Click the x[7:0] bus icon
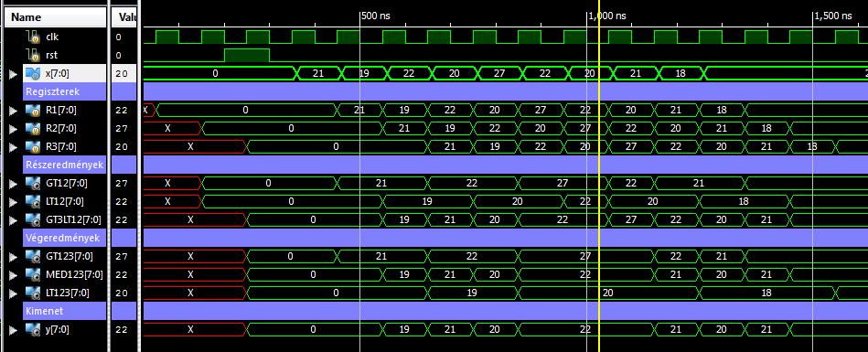 click(x=33, y=74)
